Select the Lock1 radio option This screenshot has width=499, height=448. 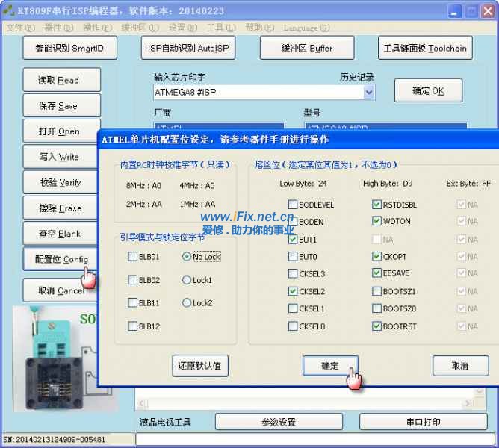(x=187, y=280)
